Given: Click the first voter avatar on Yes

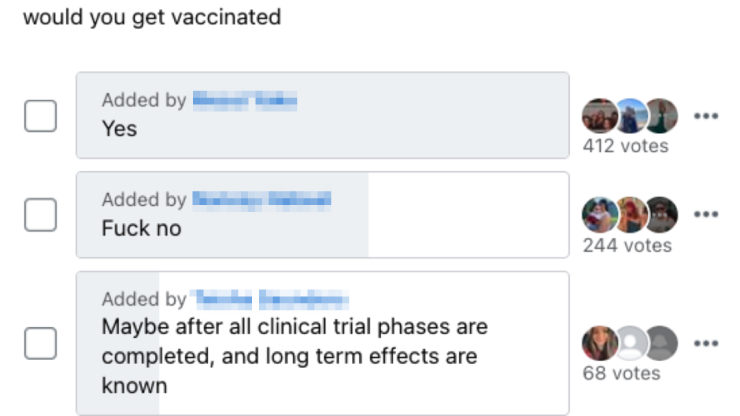Looking at the screenshot, I should (598, 115).
